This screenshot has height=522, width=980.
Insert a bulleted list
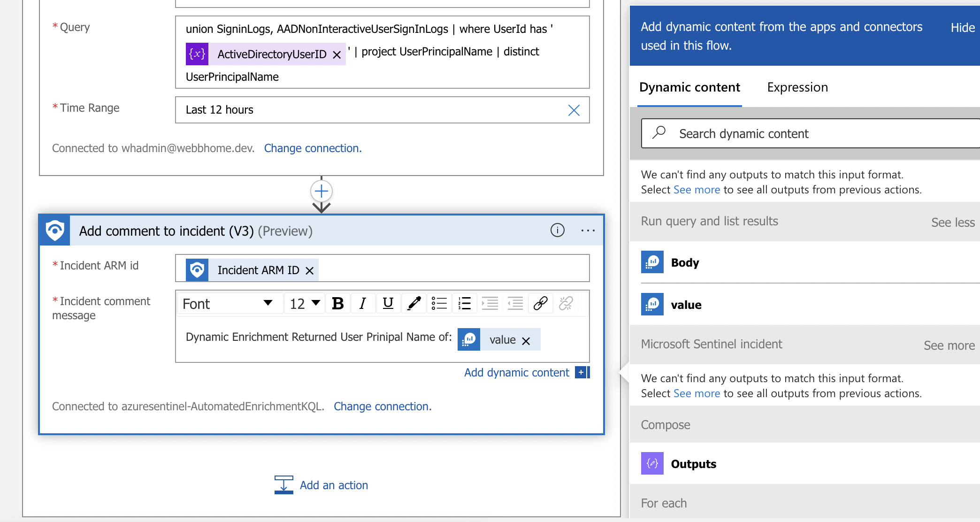(x=439, y=304)
